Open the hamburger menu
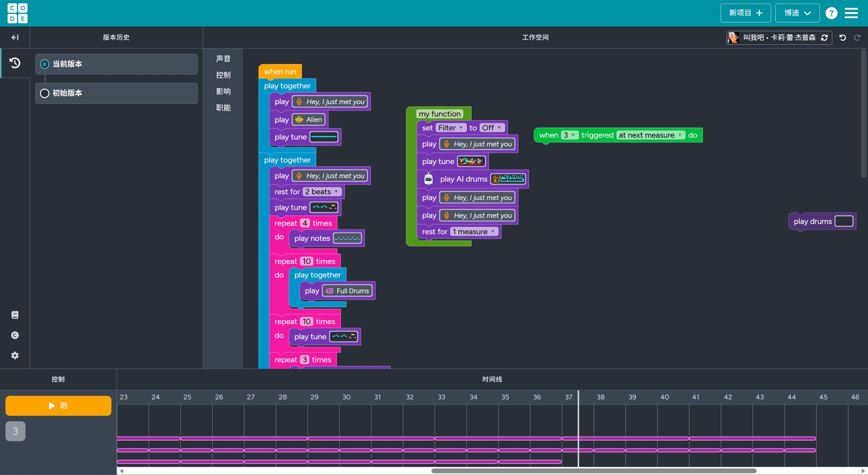 [851, 13]
